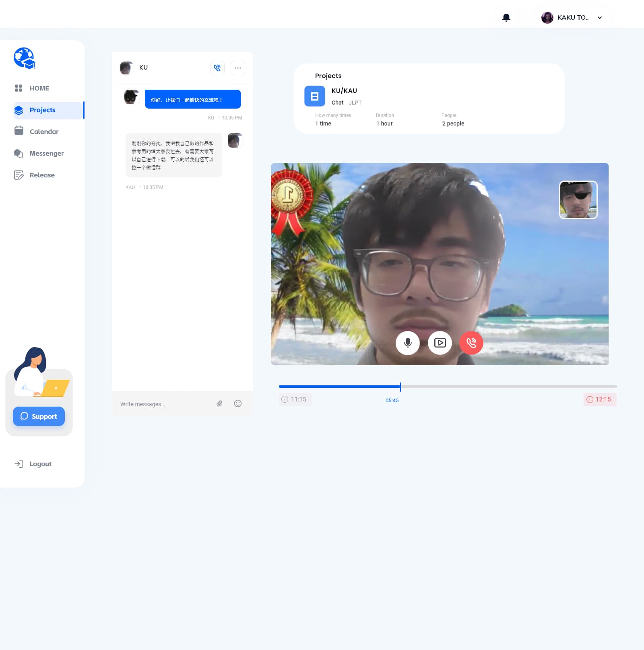Navigate to the Release section
The height and width of the screenshot is (650, 644).
[x=42, y=175]
